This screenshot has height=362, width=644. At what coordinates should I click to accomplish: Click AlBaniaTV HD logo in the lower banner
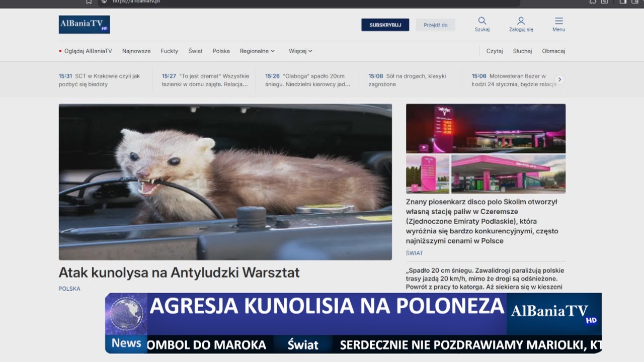click(553, 314)
